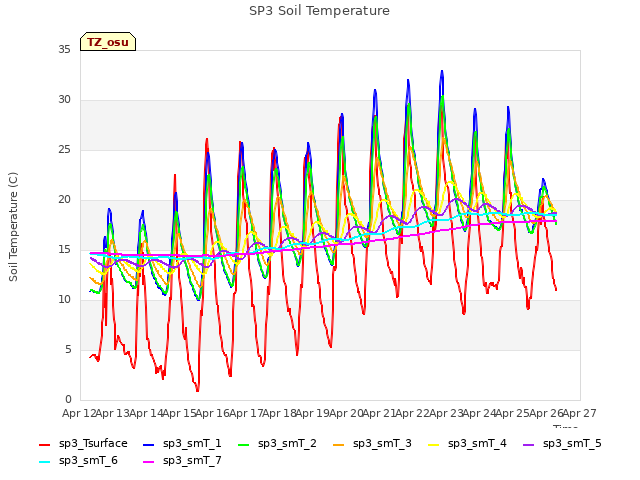Click the yellow sp3_smT_4 color marker
The height and width of the screenshot is (480, 640).
tap(433, 444)
